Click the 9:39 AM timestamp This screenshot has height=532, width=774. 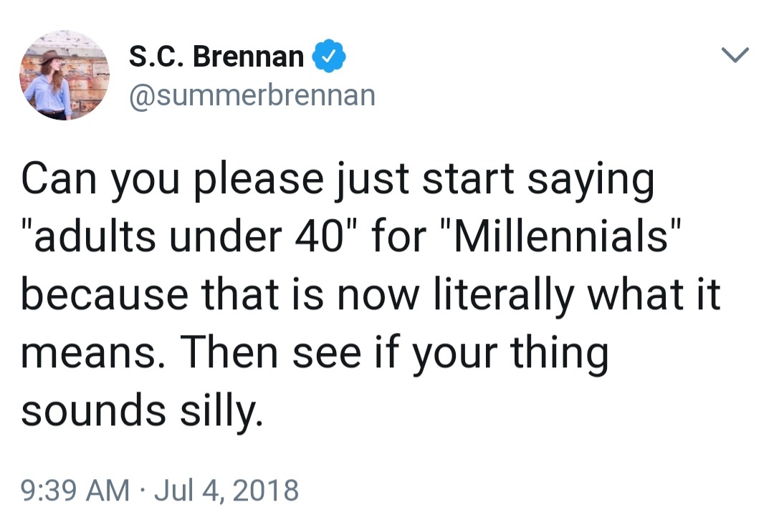tap(75, 490)
